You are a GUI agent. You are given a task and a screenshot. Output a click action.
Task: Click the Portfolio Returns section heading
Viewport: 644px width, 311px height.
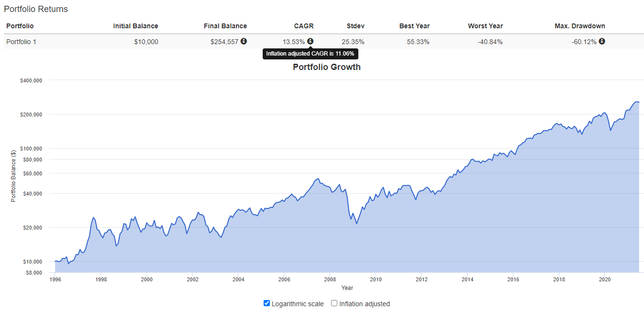coord(36,9)
